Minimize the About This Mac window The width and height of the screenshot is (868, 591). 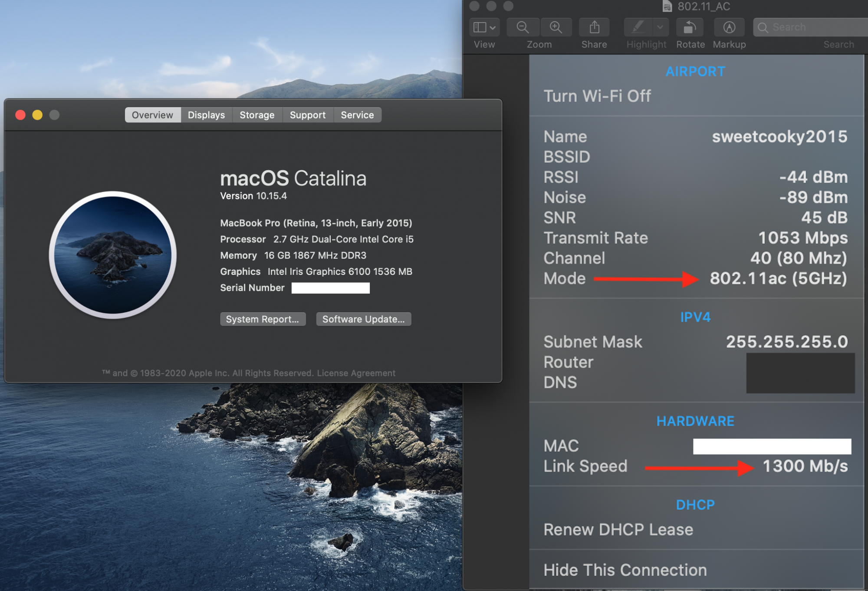pos(37,115)
